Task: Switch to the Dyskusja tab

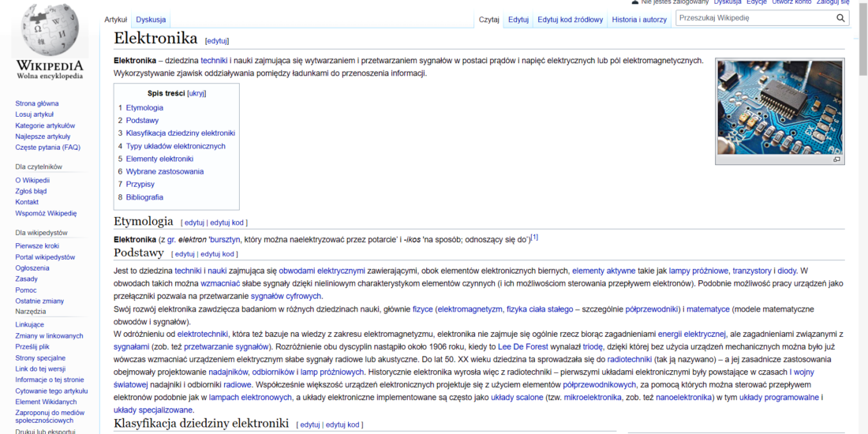Action: [x=151, y=20]
